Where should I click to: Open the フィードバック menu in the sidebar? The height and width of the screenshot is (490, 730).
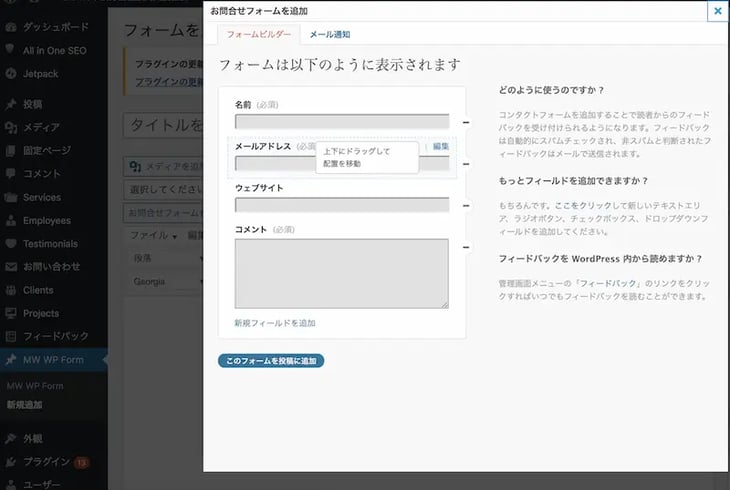(x=55, y=336)
